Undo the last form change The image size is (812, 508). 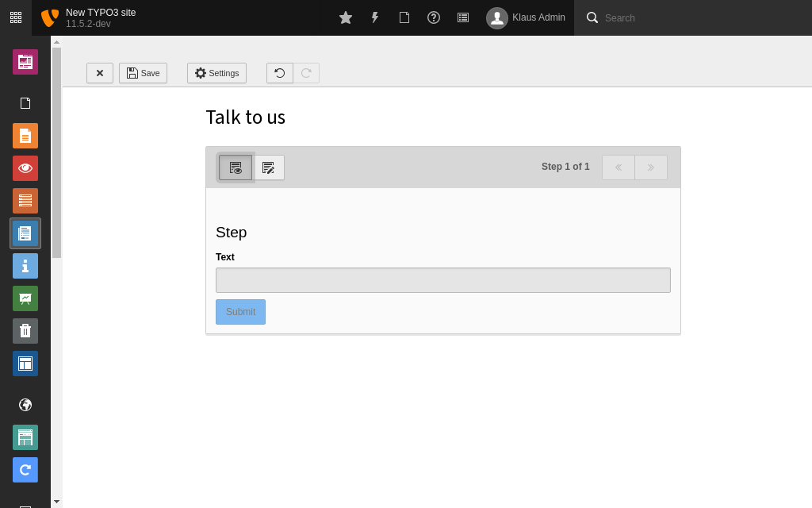[280, 73]
